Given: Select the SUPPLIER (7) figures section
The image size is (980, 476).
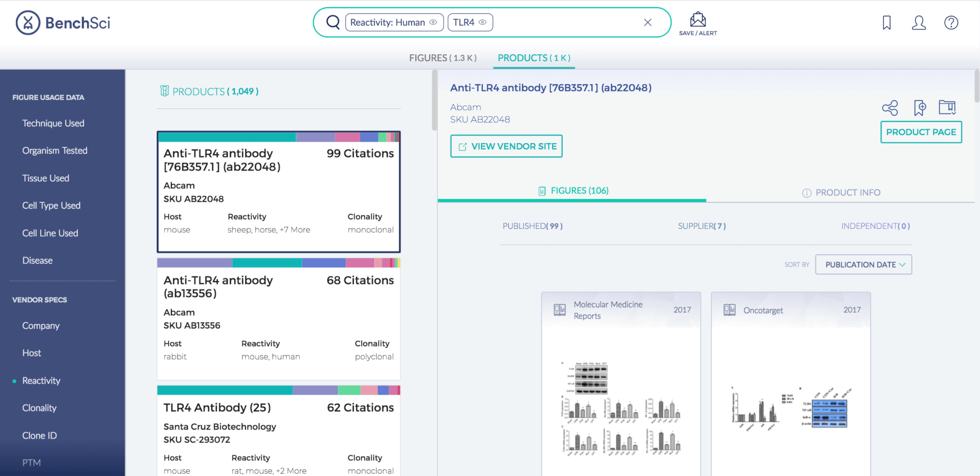Looking at the screenshot, I should point(701,226).
